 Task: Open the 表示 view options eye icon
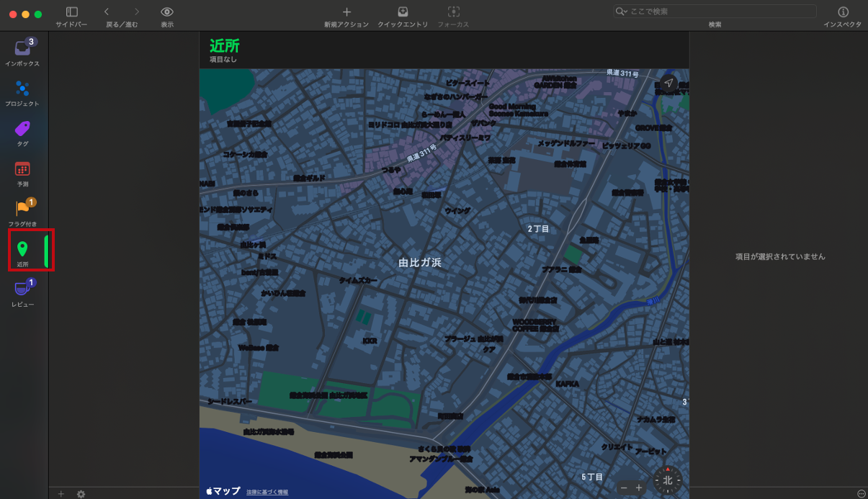167,12
